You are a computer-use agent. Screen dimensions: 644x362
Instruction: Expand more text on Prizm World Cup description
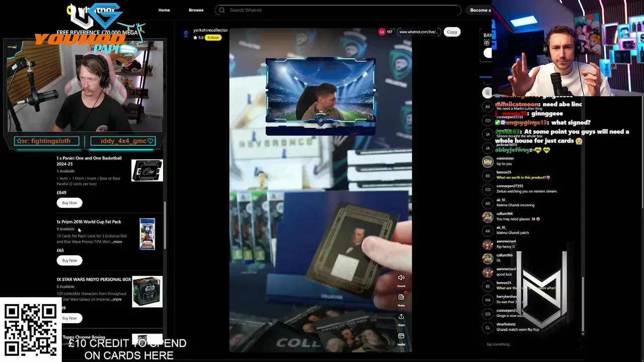[117, 242]
